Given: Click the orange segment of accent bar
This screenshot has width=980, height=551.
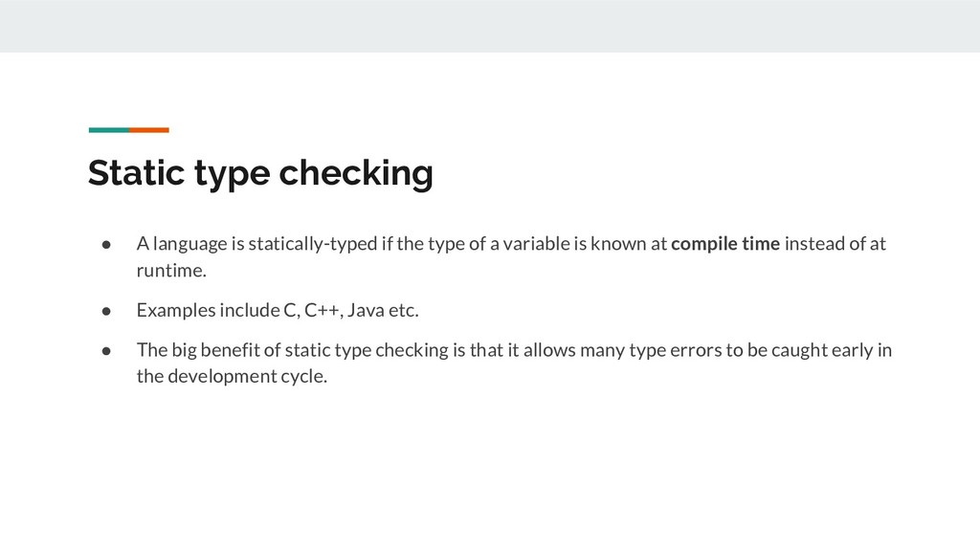Looking at the screenshot, I should coord(149,129).
